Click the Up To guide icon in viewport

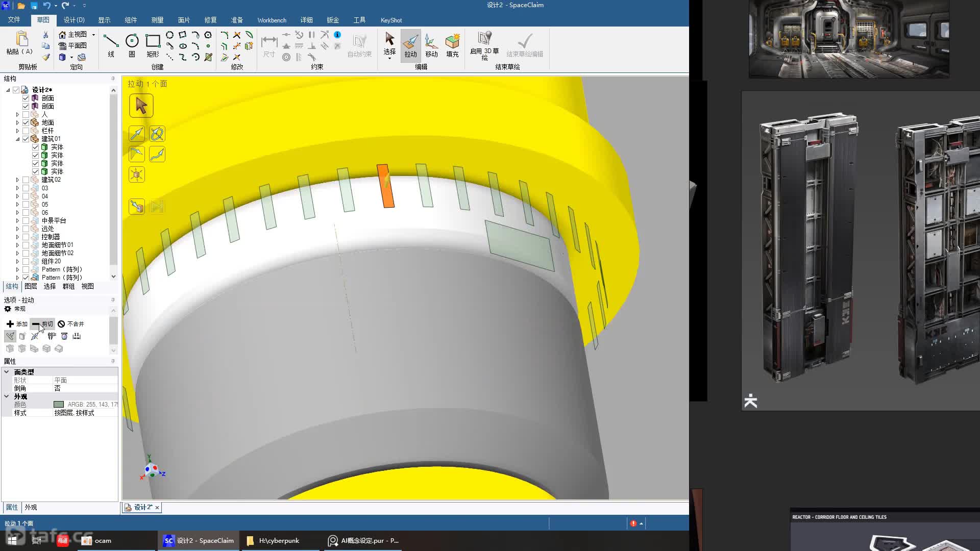[137, 206]
